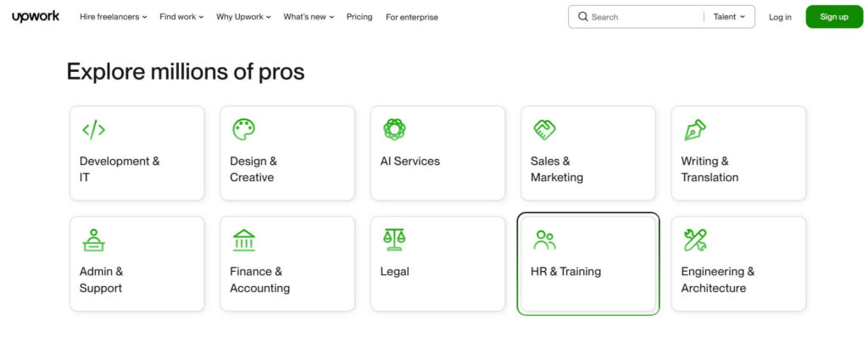Expand the What's new menu
Image resolution: width=868 pixels, height=337 pixels.
point(309,17)
